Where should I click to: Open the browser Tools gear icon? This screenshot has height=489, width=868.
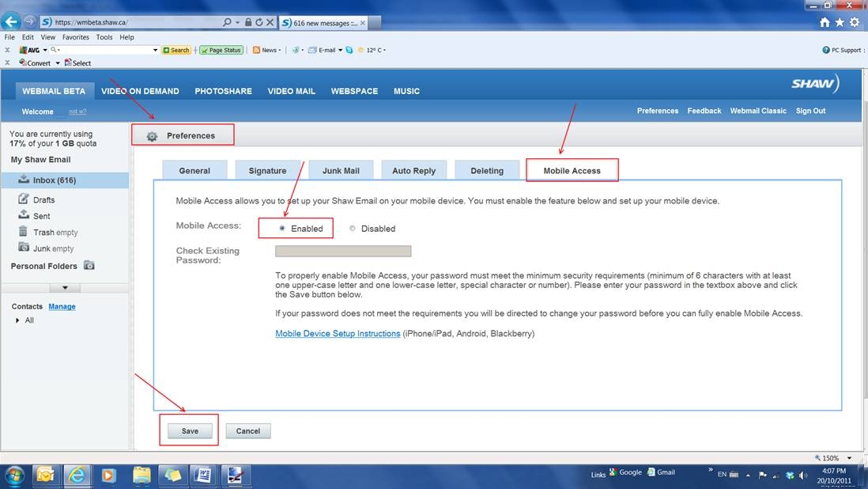(x=855, y=22)
